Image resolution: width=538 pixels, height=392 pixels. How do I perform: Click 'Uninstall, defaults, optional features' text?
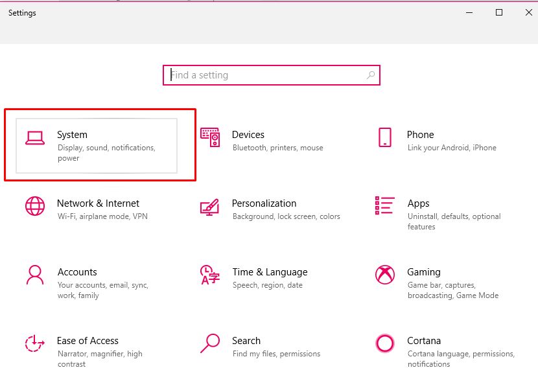pos(454,221)
